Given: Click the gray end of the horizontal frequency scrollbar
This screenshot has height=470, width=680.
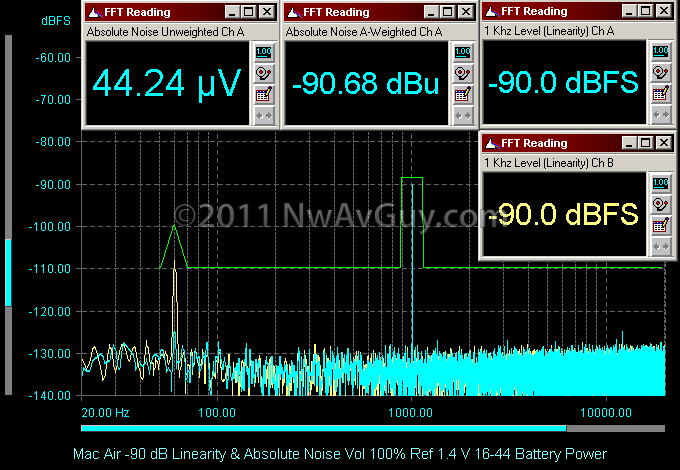Looking at the screenshot, I should pyautogui.click(x=616, y=428).
